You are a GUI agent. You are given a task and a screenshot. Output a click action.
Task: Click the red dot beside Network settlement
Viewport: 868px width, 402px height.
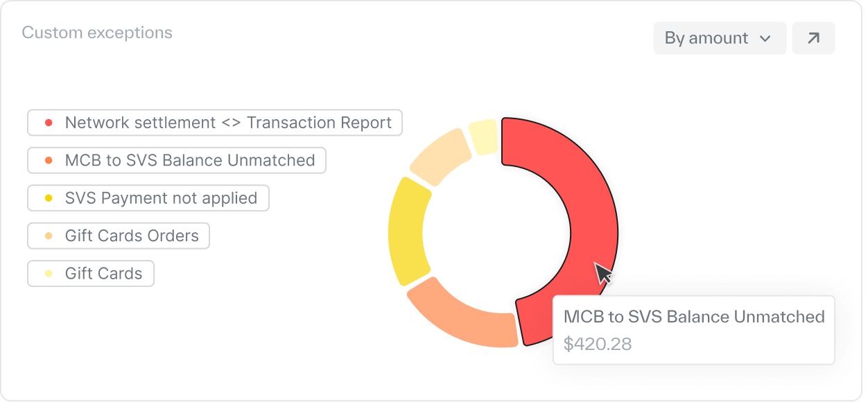(49, 123)
